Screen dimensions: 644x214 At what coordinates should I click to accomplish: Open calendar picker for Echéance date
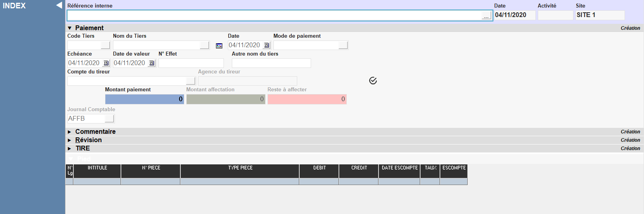click(x=106, y=63)
